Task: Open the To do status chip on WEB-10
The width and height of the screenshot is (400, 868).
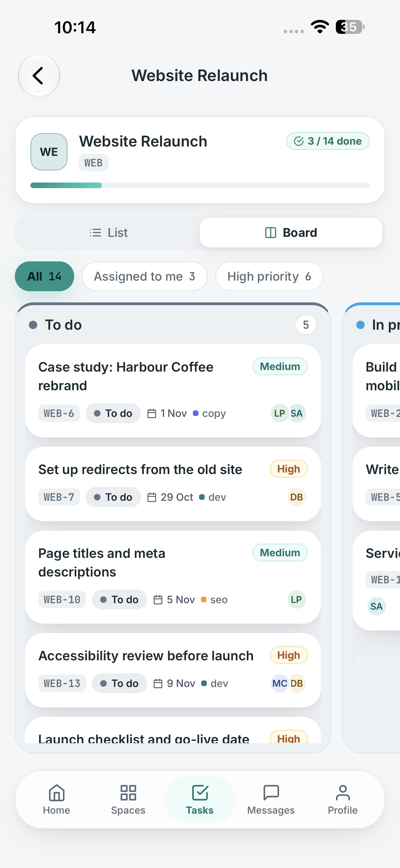Action: (119, 599)
